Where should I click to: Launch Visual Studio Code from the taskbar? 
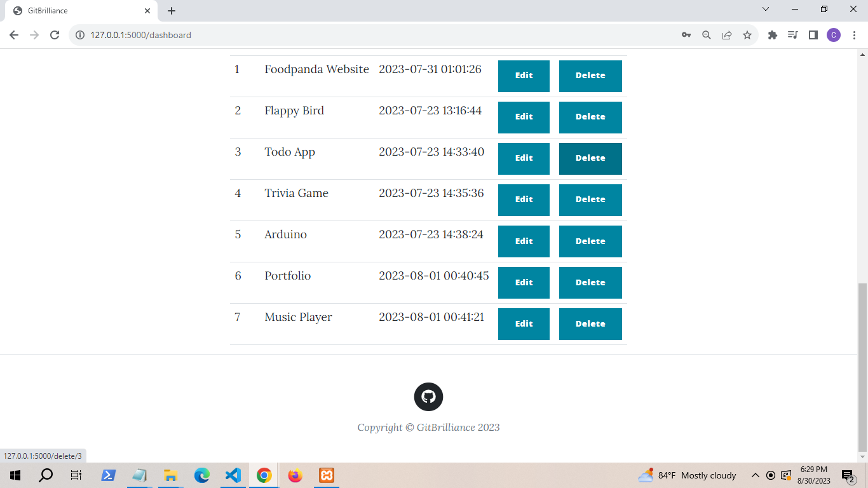pos(233,475)
